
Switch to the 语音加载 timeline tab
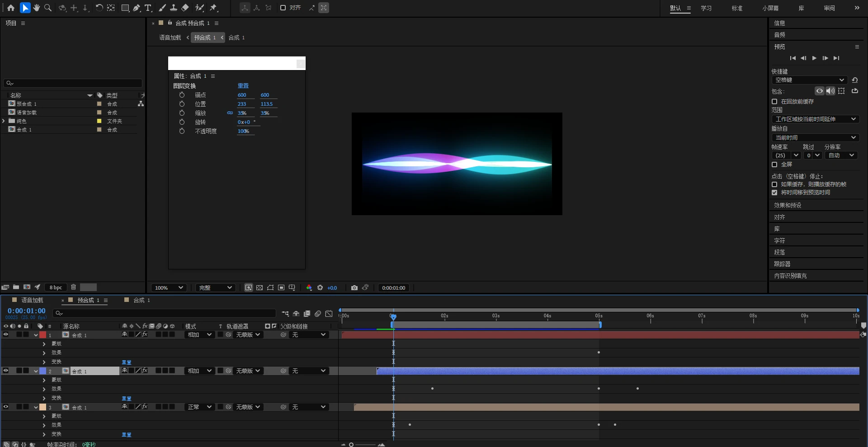pos(32,300)
